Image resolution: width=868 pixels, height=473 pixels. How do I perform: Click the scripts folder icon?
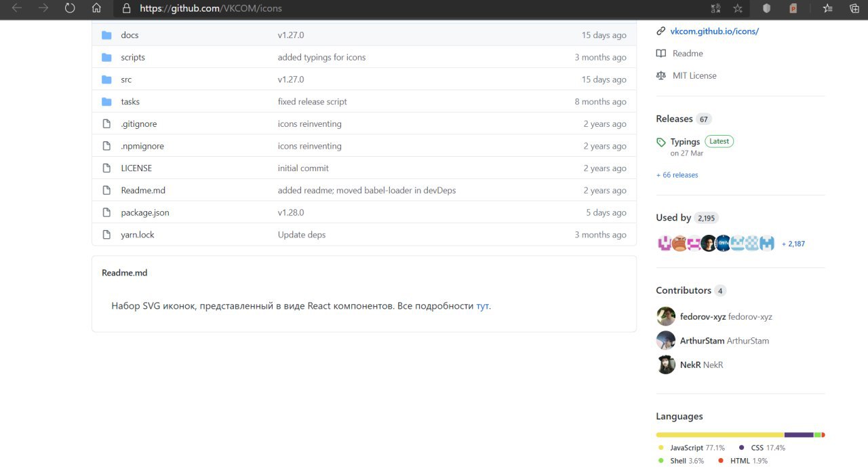coord(106,58)
